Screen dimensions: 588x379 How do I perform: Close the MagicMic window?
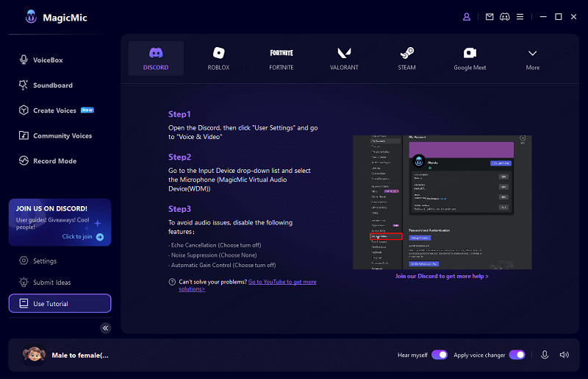point(573,17)
